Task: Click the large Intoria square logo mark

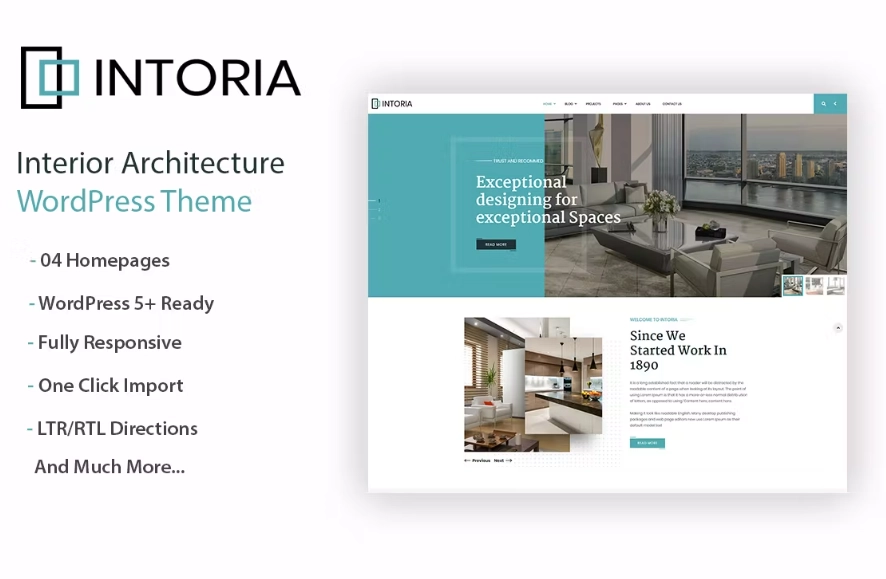Action: click(49, 77)
